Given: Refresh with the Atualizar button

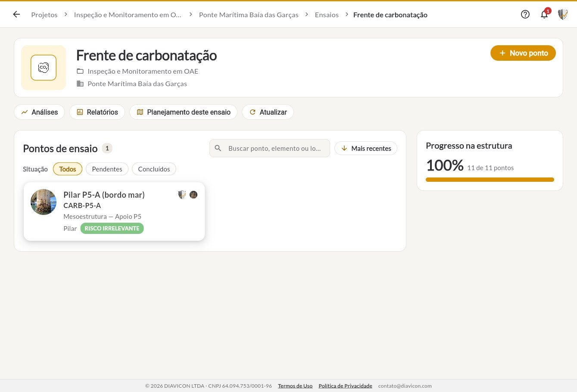Looking at the screenshot, I should pyautogui.click(x=268, y=112).
